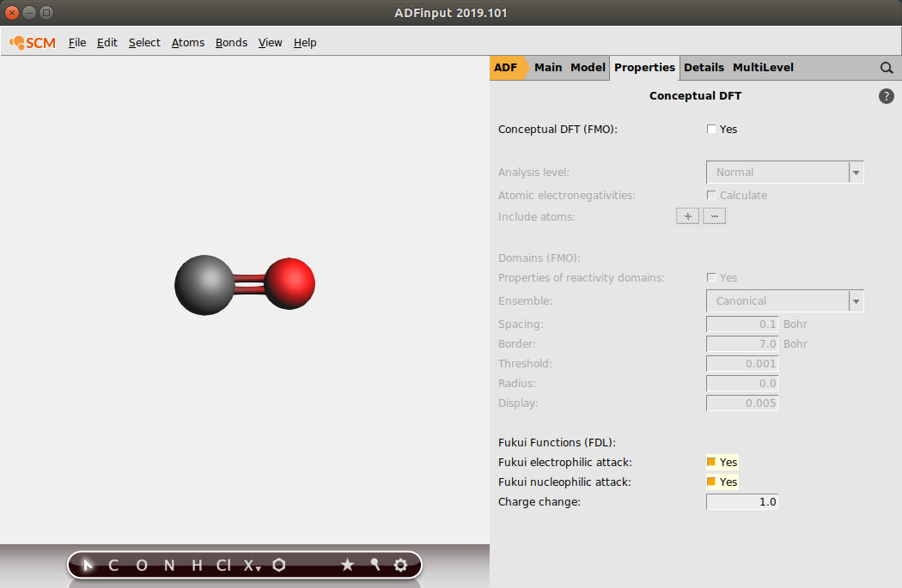Select the ring structure tool
Screen dimensions: 902x588
(279, 565)
